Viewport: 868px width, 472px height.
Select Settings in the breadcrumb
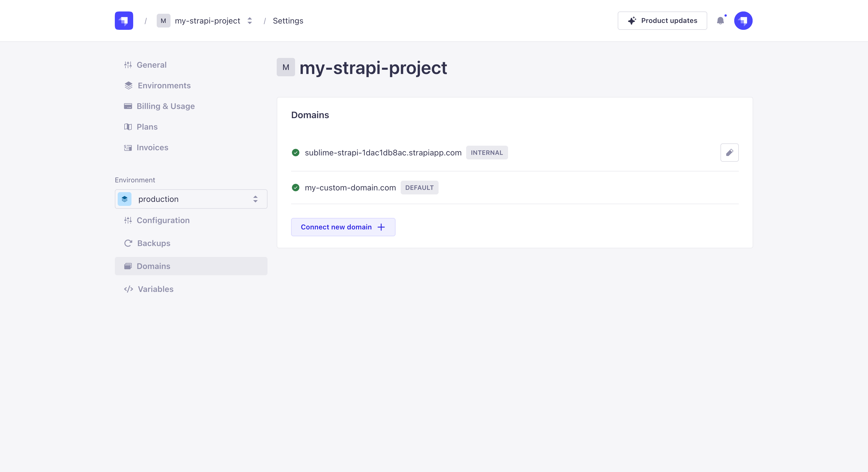click(288, 21)
